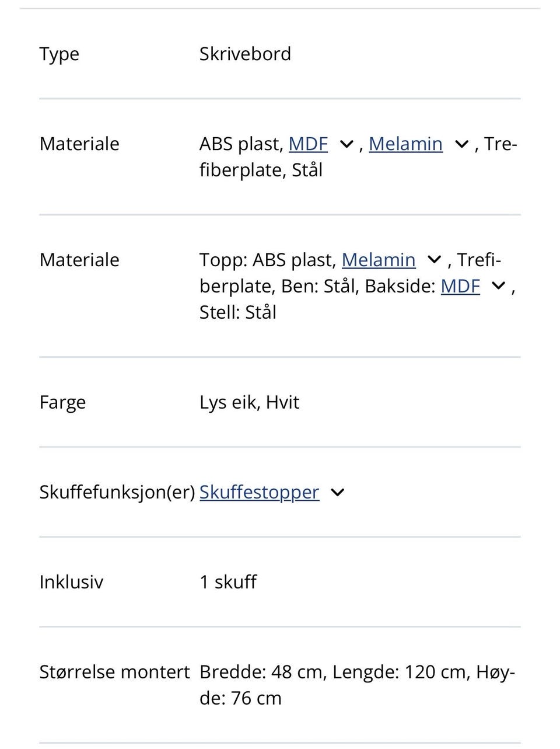Click the Farge row label
Screen dimensions: 560x749
[x=62, y=402]
